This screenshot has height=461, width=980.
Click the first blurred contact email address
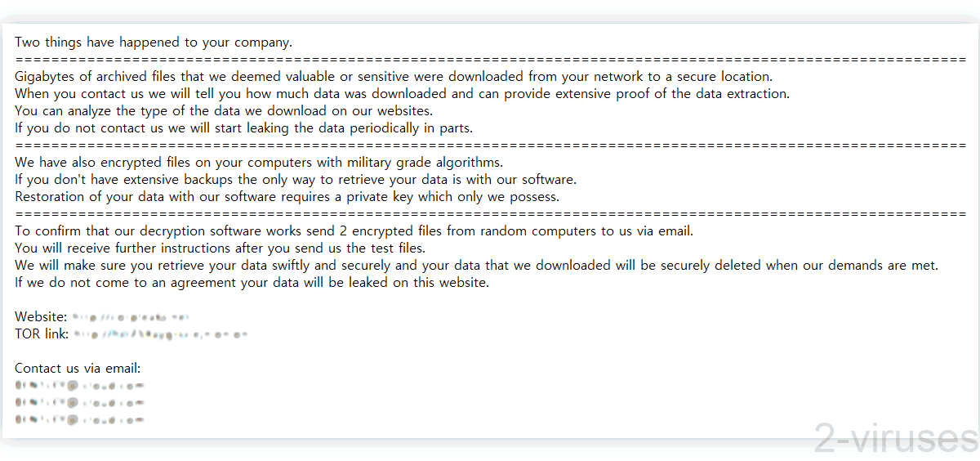pyautogui.click(x=79, y=385)
